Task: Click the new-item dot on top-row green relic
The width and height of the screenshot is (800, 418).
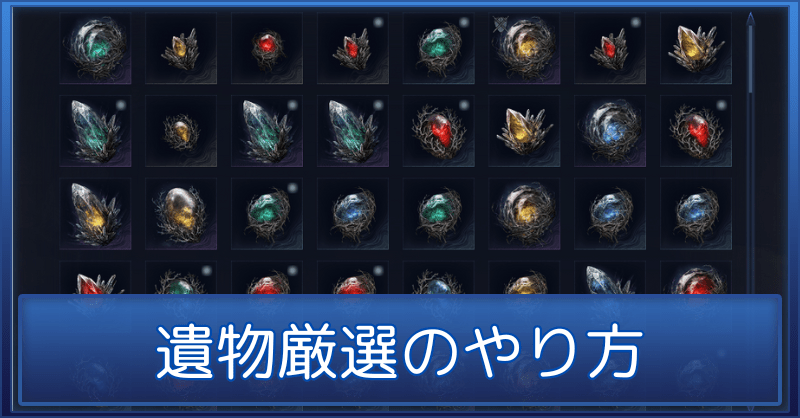Action: coord(464,22)
